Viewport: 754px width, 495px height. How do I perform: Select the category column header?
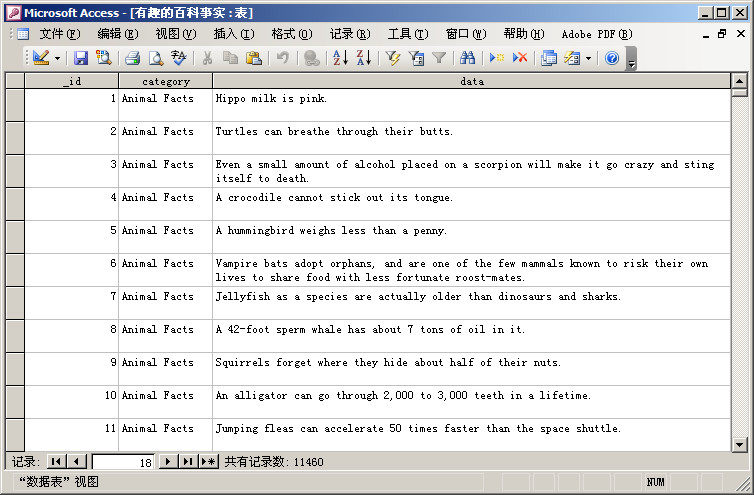165,81
